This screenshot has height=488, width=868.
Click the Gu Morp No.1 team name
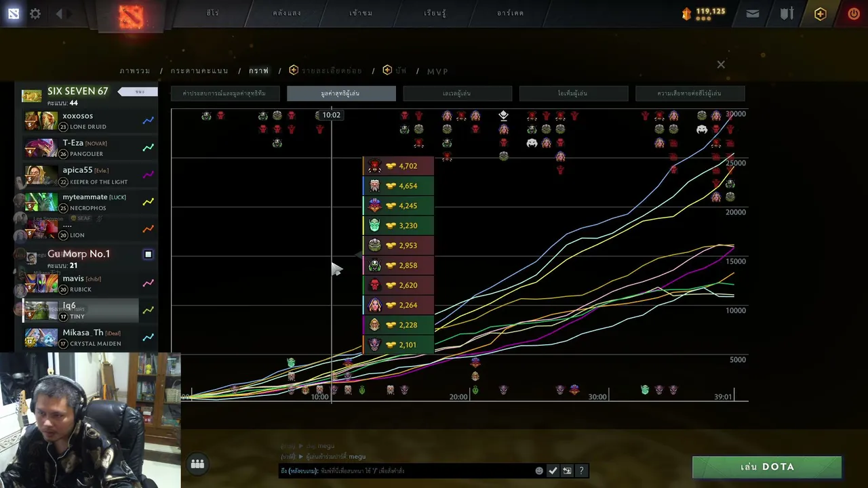pos(79,253)
